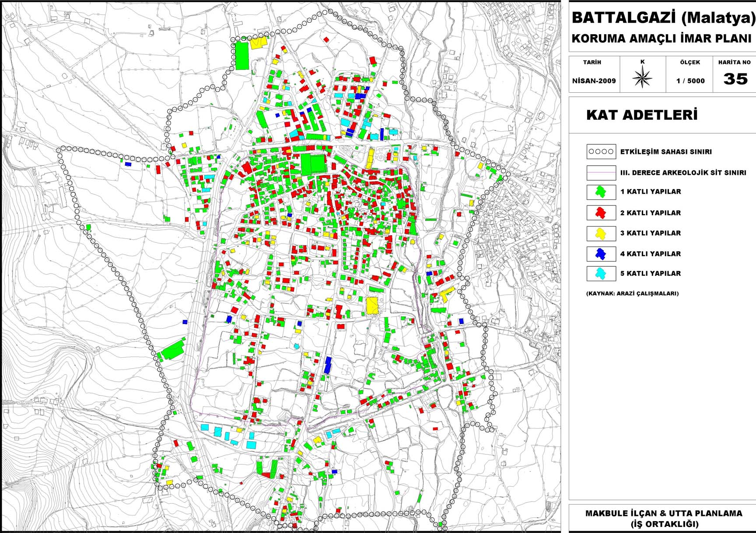Click the KAYNAK: ARAZİ ÇALIŞMALARI source note
This screenshot has height=533, width=756.
632,293
